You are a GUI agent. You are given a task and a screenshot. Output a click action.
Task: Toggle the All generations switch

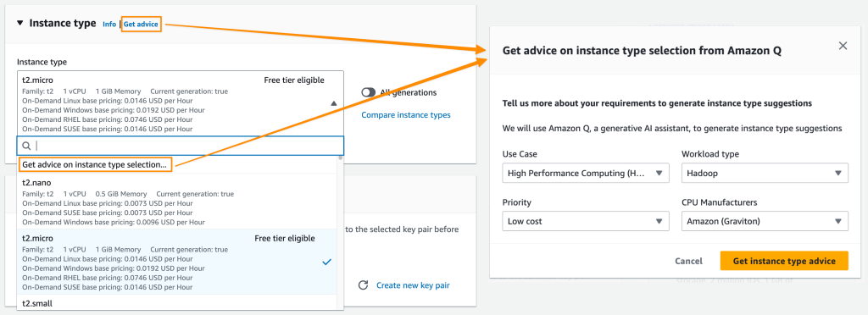pos(368,93)
